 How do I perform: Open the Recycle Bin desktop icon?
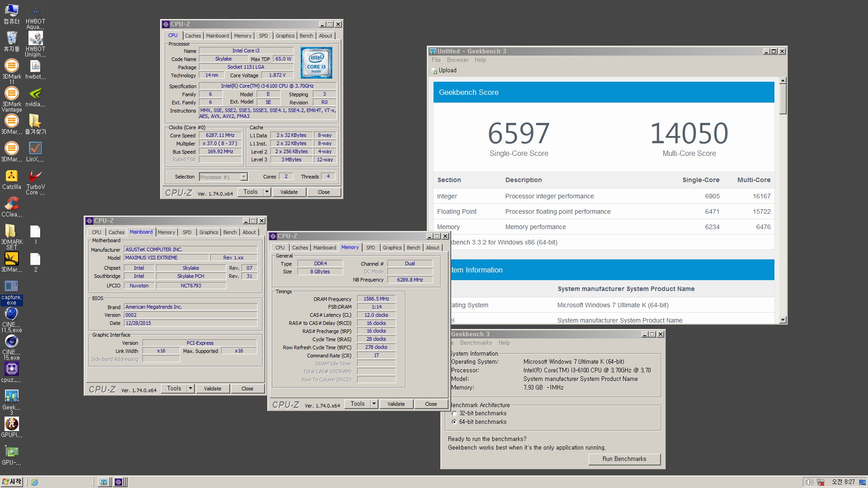tap(11, 42)
